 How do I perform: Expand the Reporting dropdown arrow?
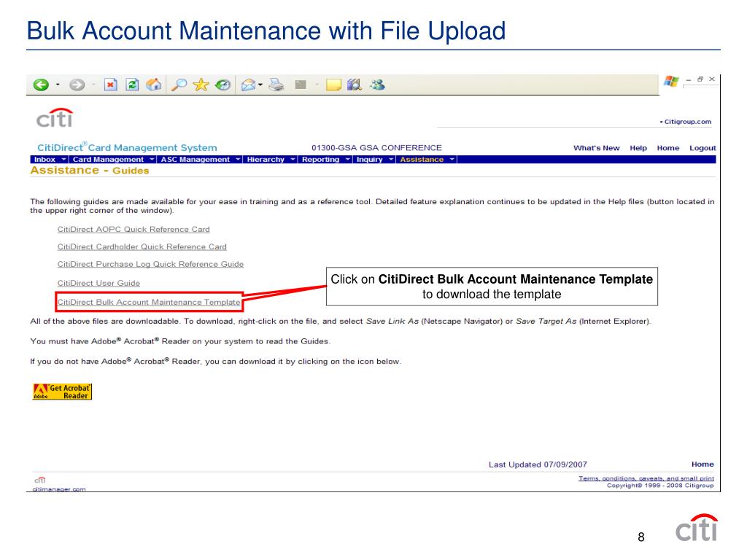pyautogui.click(x=348, y=159)
